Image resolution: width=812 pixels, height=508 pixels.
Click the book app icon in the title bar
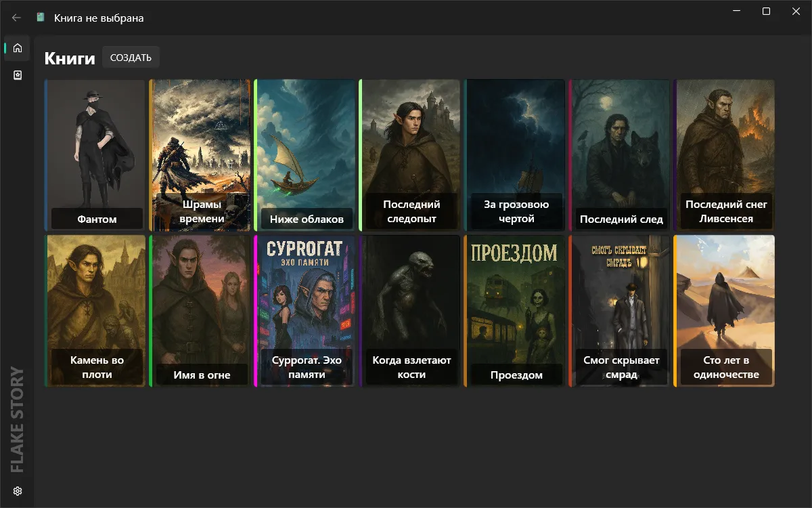[41, 18]
